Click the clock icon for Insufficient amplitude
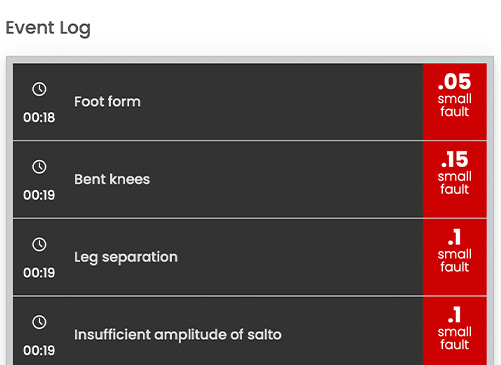501x365 pixels. (x=39, y=322)
